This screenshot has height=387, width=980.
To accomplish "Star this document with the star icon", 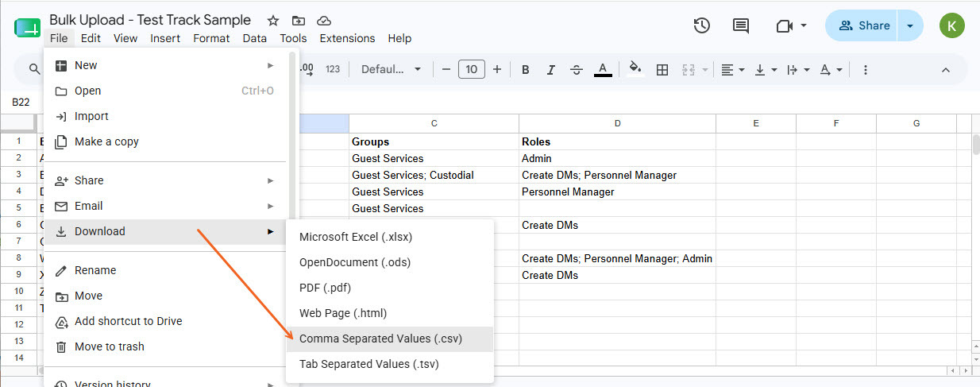I will 273,21.
